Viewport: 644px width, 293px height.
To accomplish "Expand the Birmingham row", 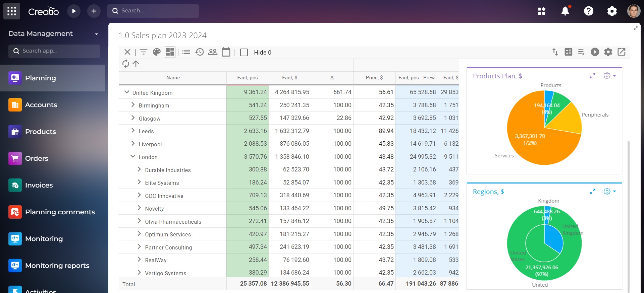I will [133, 105].
